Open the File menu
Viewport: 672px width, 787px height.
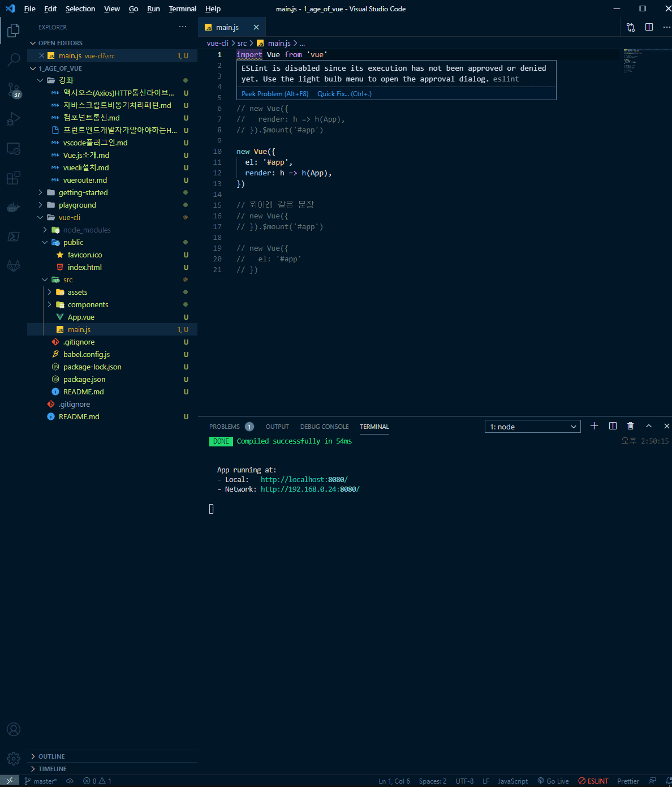30,8
